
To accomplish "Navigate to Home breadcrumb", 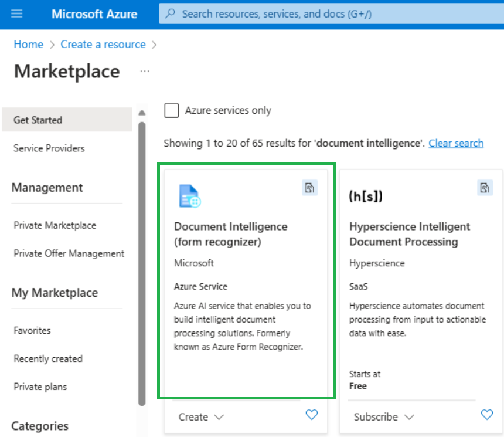I will (28, 45).
